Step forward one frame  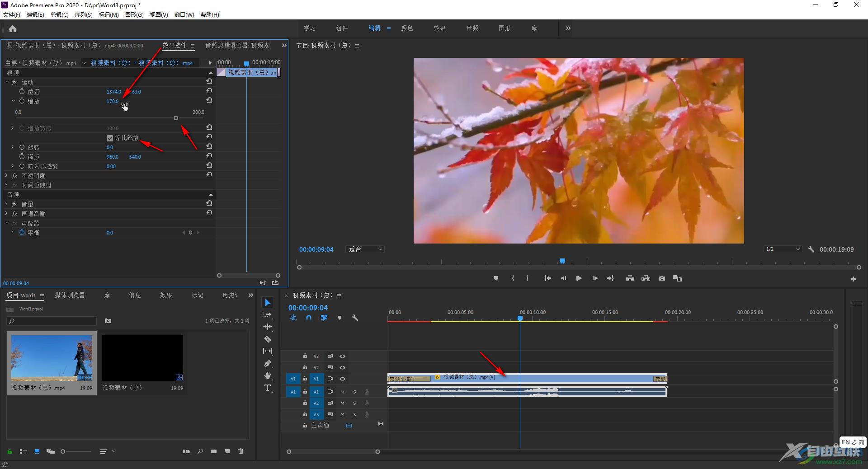595,278
